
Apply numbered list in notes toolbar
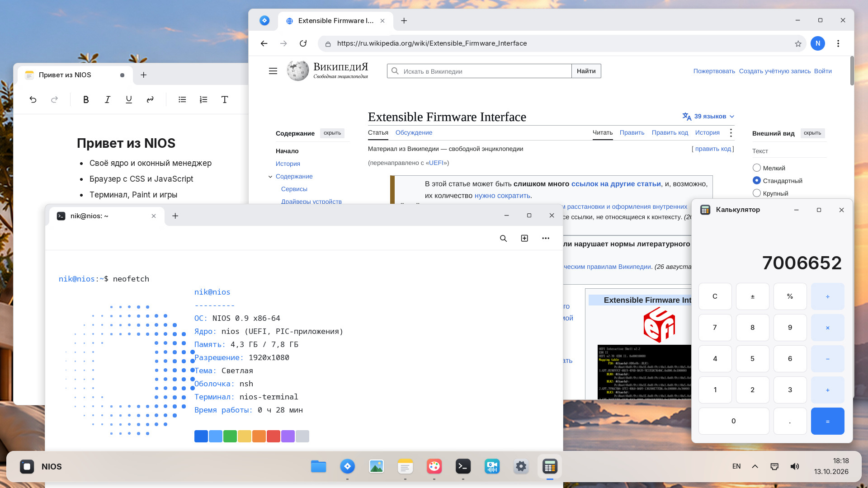tap(203, 99)
